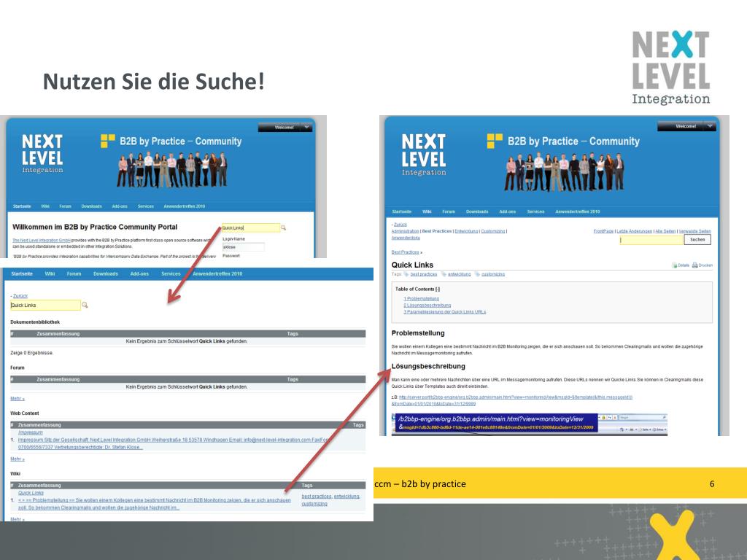
Task: Open Quick Links result in Wiki search section
Action: coord(31,493)
